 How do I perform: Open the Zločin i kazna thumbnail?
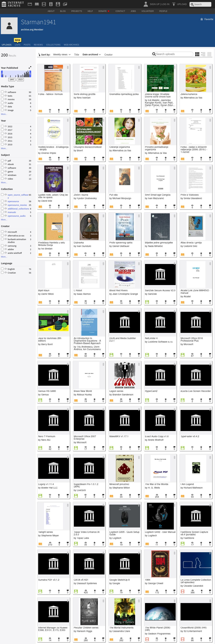tap(89, 179)
